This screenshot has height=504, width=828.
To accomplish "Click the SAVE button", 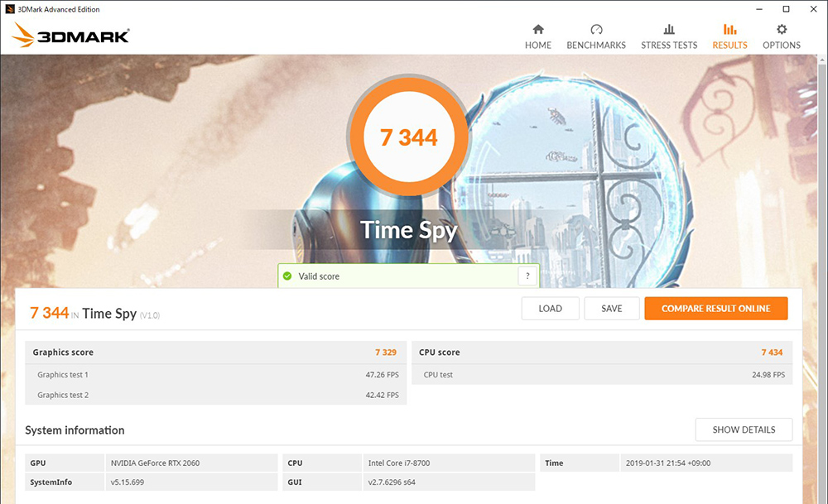I will click(612, 309).
